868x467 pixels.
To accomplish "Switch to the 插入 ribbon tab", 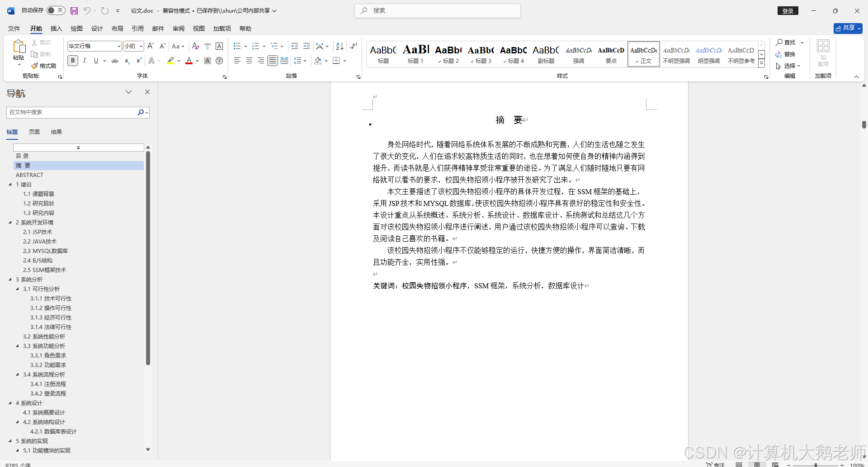I will coord(56,28).
